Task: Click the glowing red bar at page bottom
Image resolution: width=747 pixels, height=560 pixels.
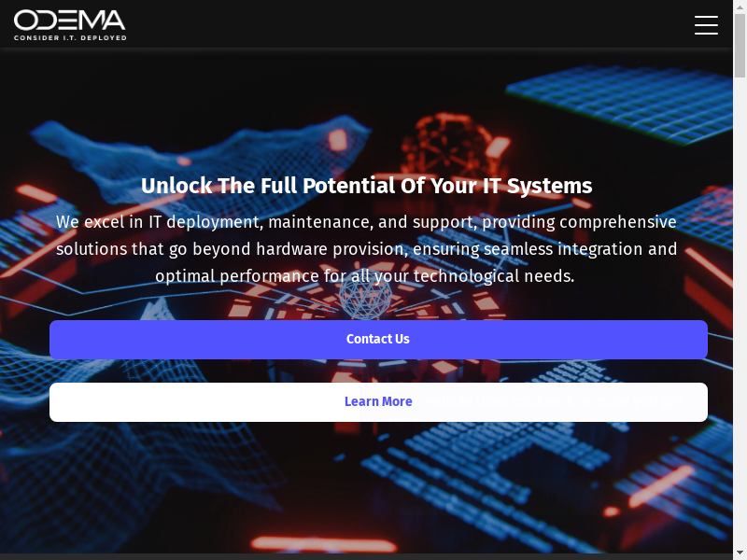Action: coord(324,544)
